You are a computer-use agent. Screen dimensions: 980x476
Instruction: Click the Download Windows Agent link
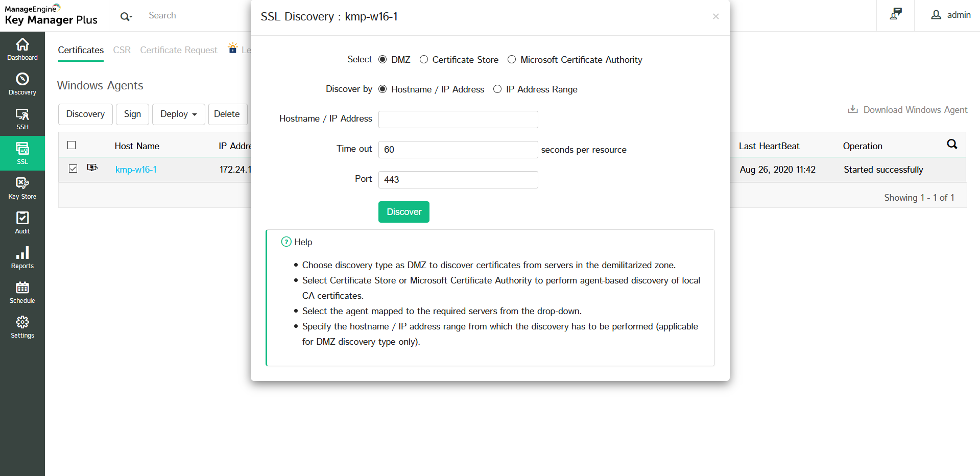[x=915, y=110]
